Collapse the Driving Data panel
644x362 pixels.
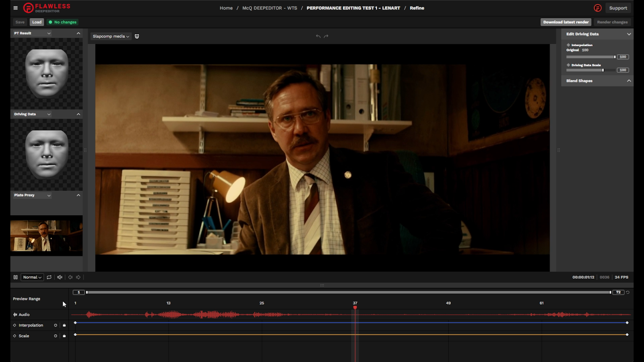[x=78, y=114]
